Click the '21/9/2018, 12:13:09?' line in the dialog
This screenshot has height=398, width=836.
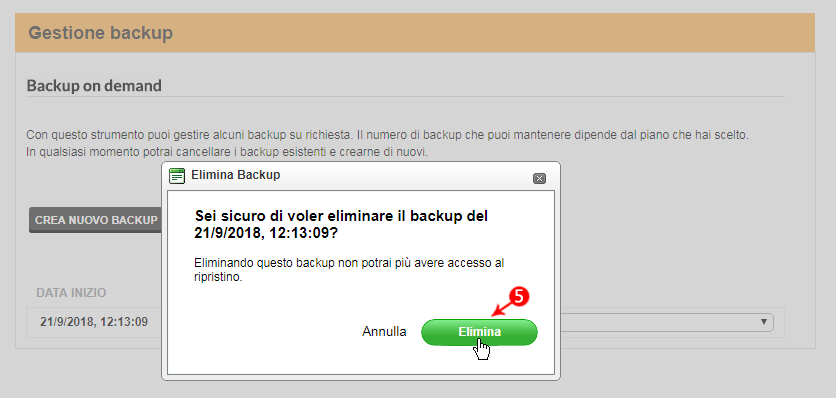266,233
